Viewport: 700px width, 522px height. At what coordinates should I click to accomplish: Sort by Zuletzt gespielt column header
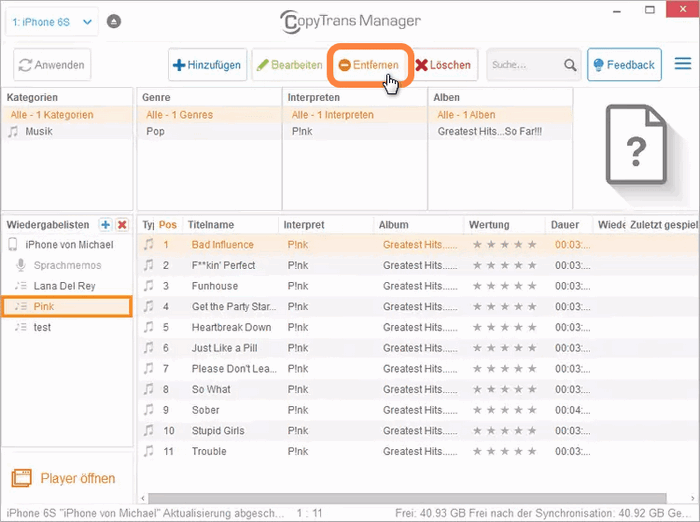point(663,225)
